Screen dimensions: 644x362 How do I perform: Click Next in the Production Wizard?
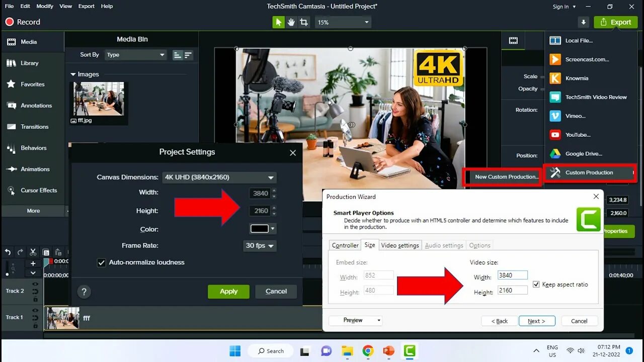[x=536, y=321]
